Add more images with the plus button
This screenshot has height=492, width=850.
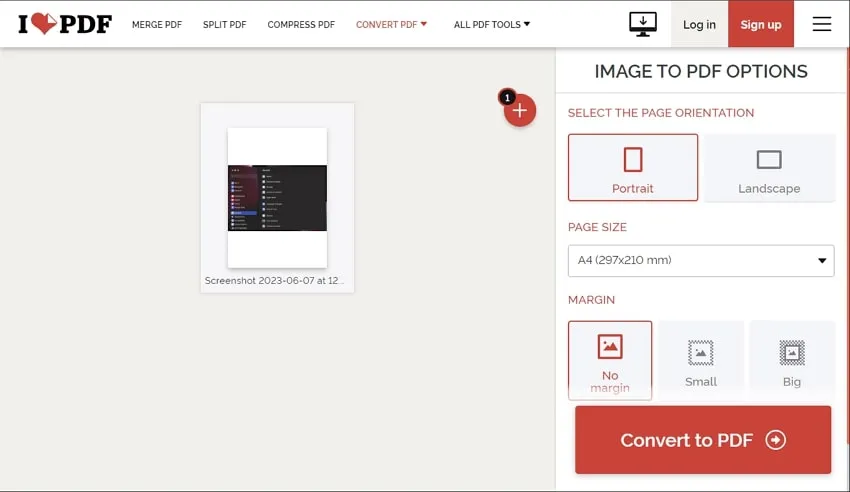(x=519, y=111)
